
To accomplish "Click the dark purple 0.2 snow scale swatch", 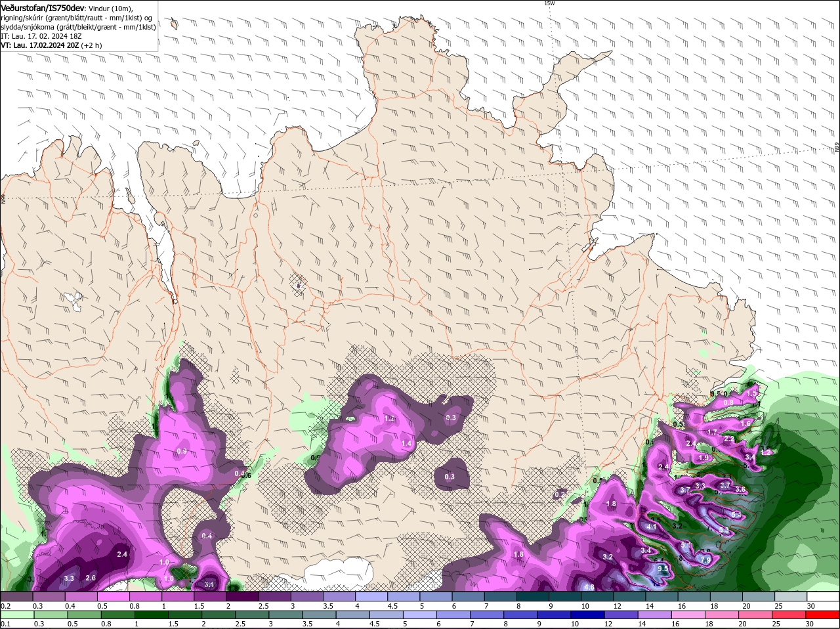I will point(16,596).
